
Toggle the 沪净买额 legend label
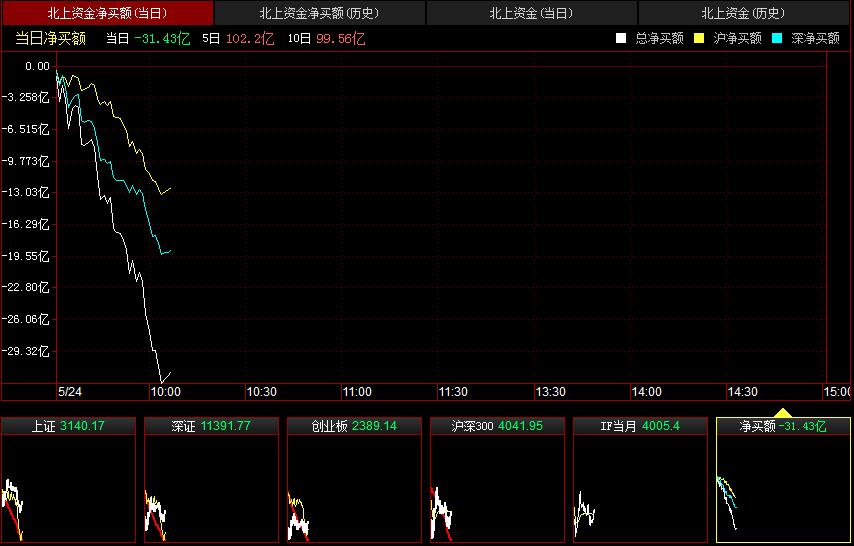click(737, 38)
